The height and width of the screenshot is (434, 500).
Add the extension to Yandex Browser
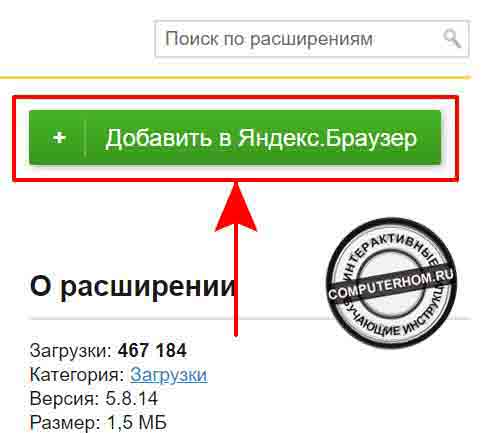coord(235,138)
